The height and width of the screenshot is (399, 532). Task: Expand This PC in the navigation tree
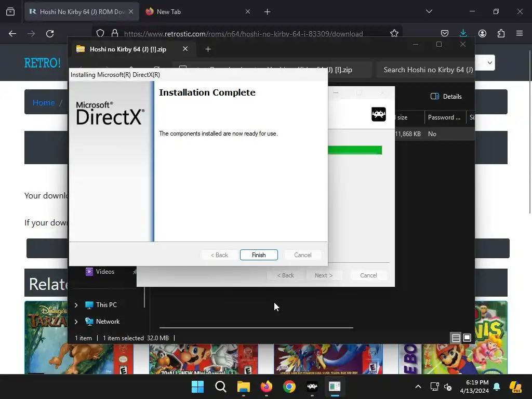click(76, 305)
